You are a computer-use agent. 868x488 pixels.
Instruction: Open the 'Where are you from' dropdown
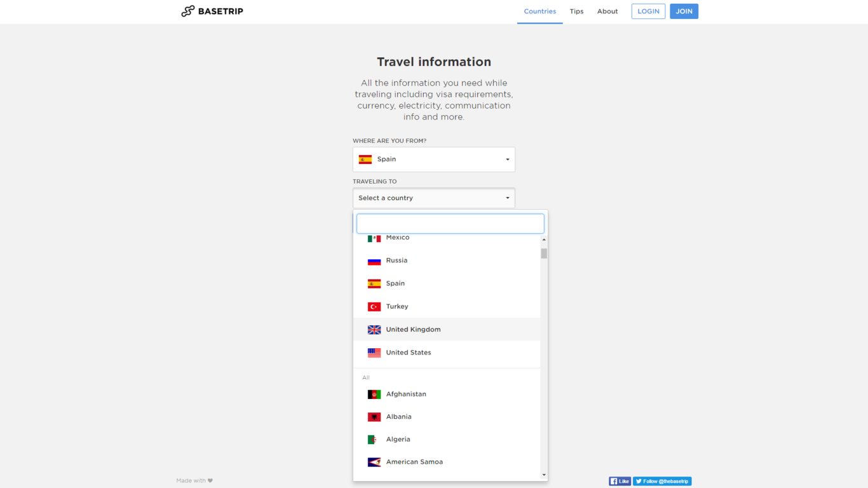tap(434, 159)
